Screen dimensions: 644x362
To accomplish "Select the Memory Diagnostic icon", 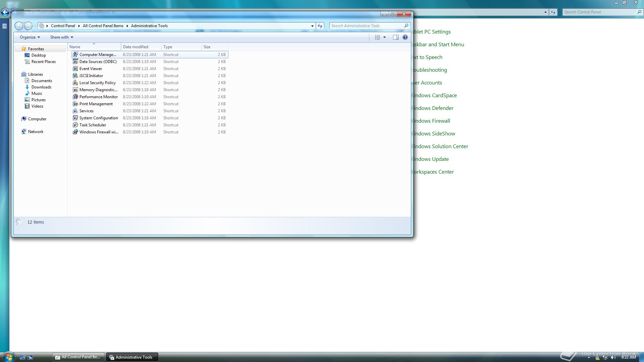I will pos(75,90).
